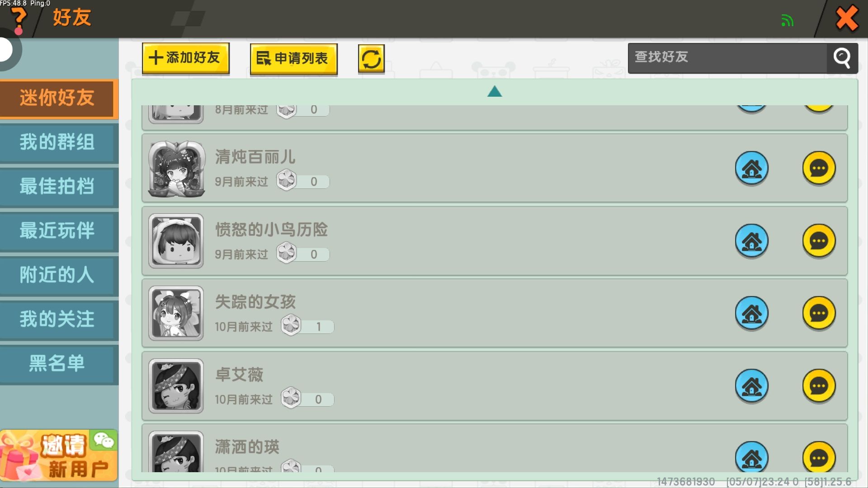
Task: Open chat with 卓艾薇
Action: point(818,386)
